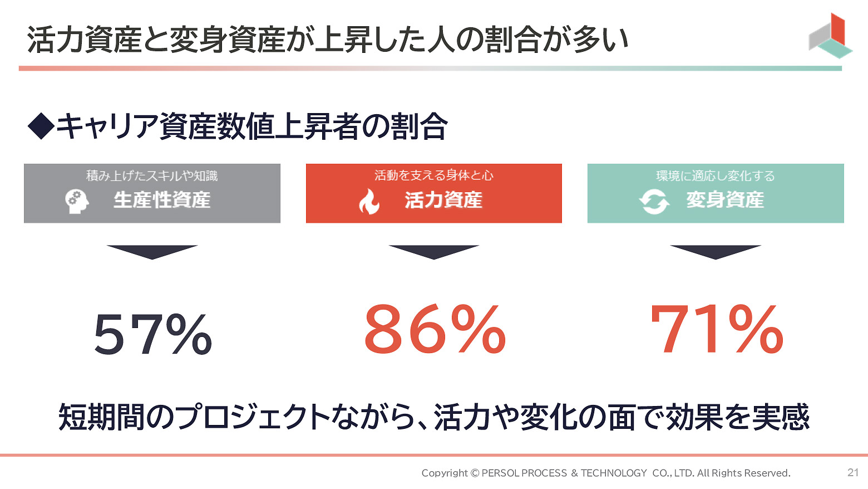Click the subtitle 環境に適応し変化する

click(x=716, y=176)
